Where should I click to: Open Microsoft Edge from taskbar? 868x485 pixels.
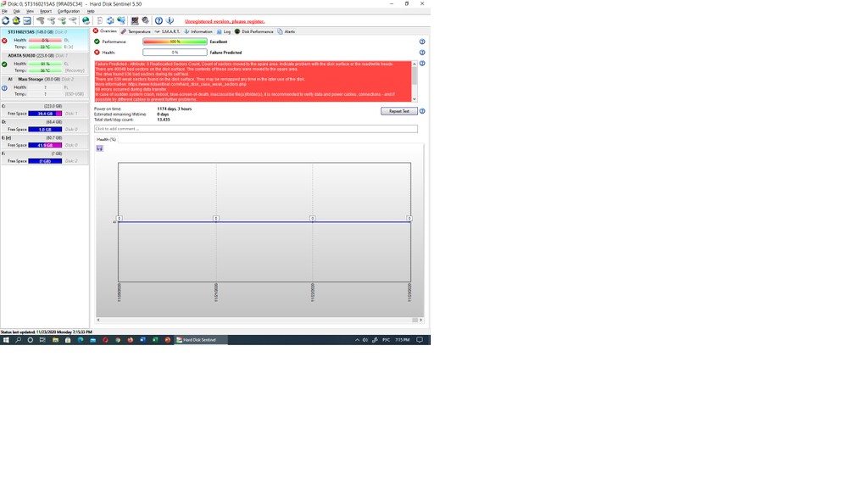(x=81, y=340)
